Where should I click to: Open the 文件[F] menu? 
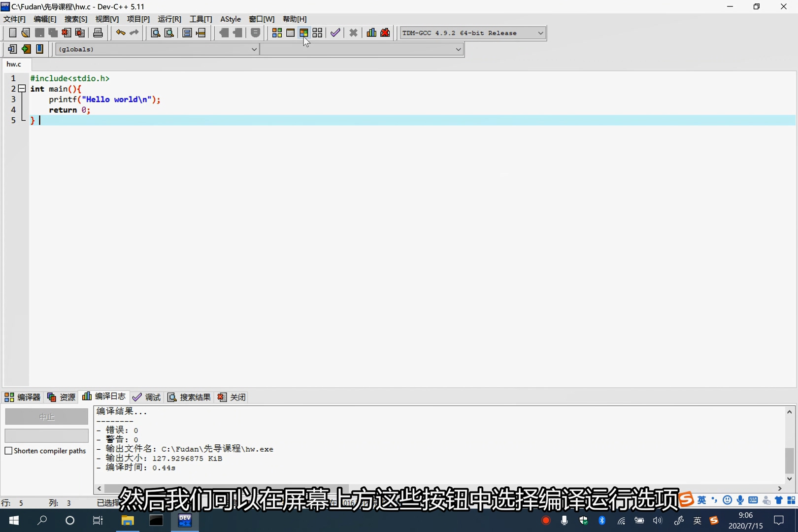14,19
